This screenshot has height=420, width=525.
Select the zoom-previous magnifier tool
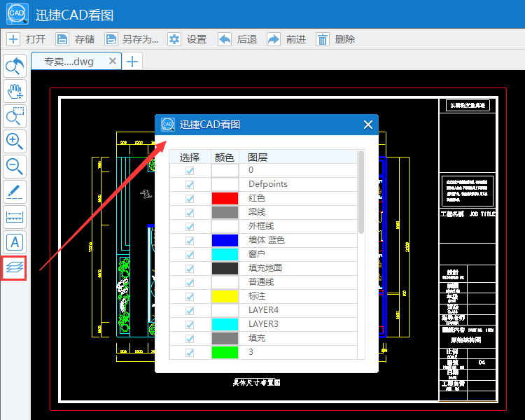[15, 66]
